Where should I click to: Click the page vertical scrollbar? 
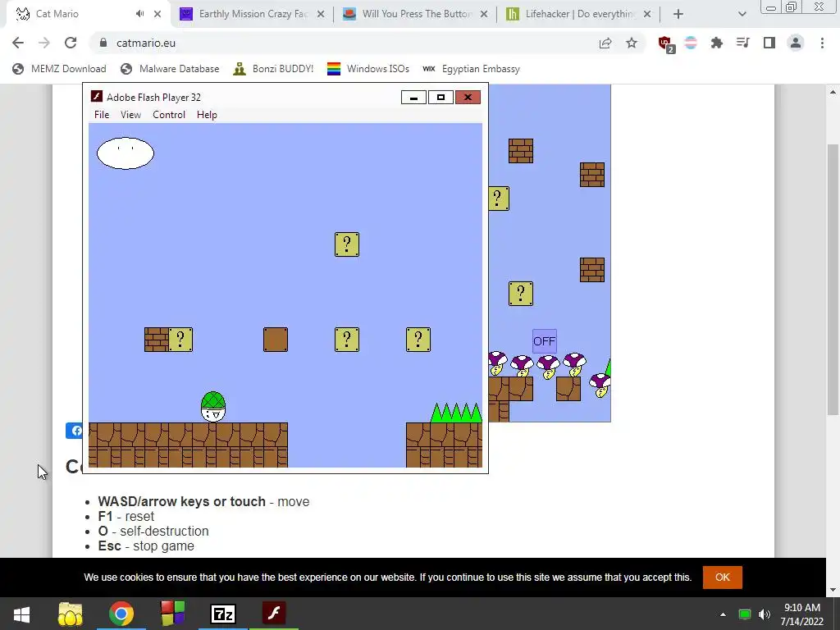833,279
